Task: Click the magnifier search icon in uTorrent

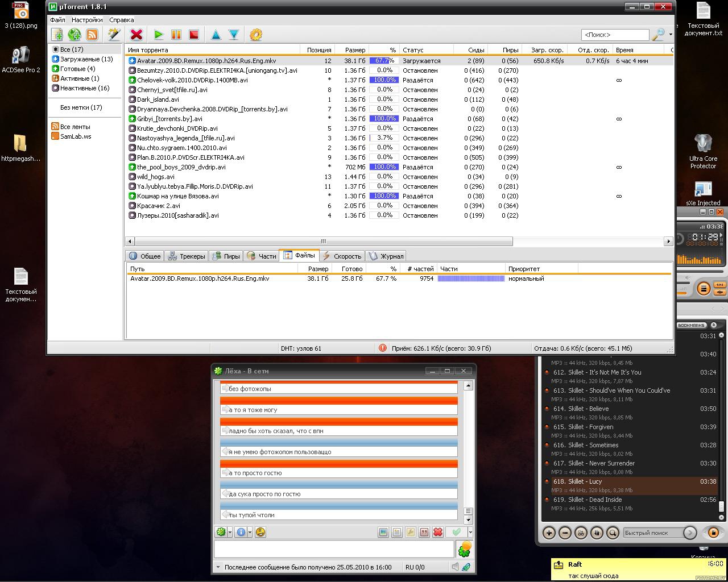Action: 658,35
